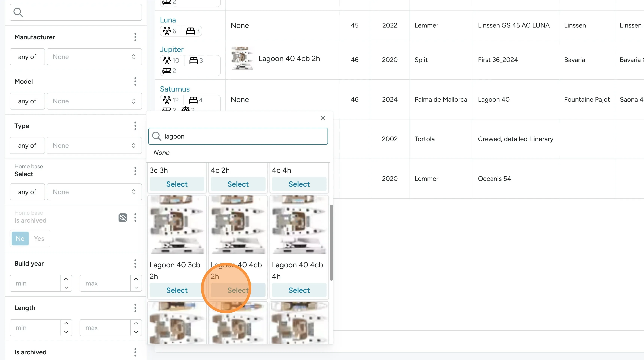Viewport: 644px width, 360px height.
Task: Expand the Manufacturer None dropdown
Action: [x=94, y=57]
